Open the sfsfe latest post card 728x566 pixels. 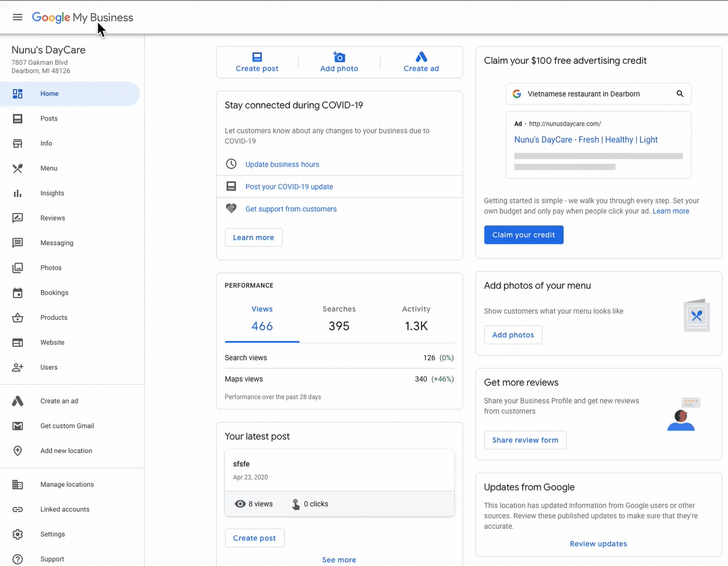coord(340,483)
